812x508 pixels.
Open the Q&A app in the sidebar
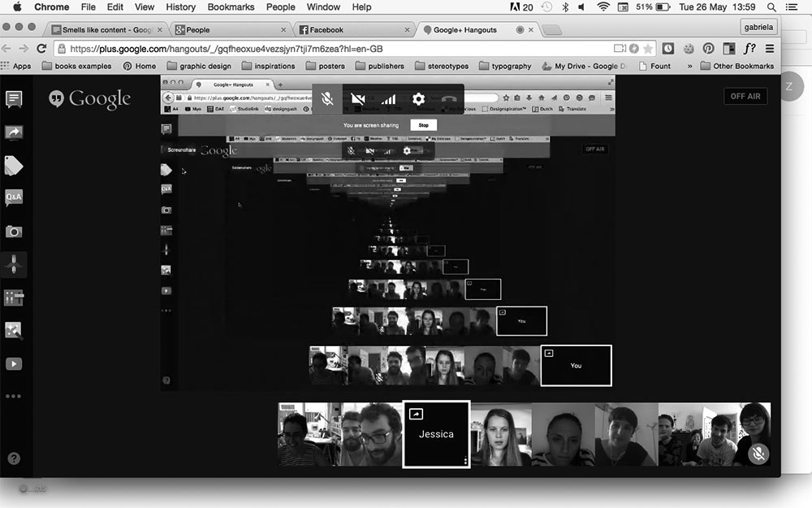click(x=14, y=197)
